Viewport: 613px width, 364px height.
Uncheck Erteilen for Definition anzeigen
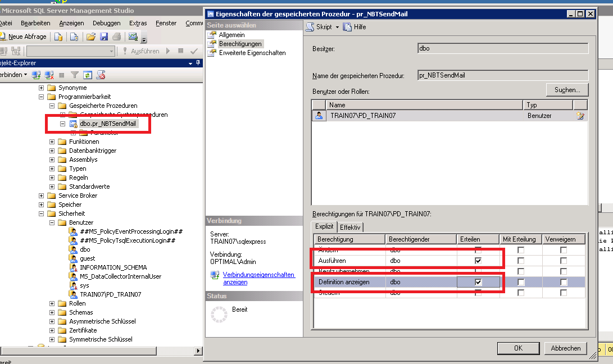click(x=478, y=282)
